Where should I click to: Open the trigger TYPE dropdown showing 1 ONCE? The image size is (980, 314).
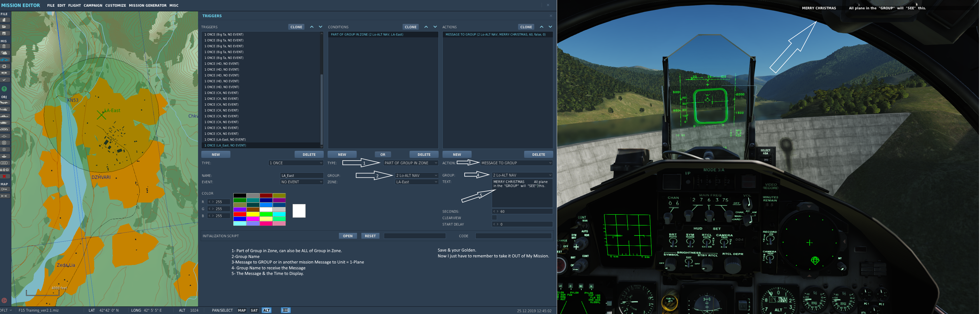tap(295, 163)
